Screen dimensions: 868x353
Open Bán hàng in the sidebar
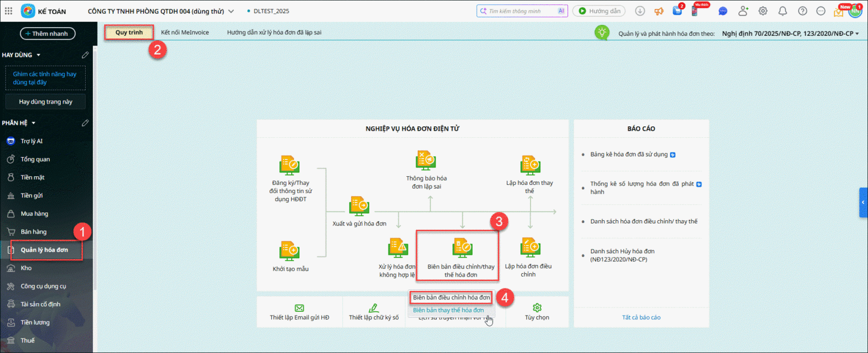[x=34, y=232]
